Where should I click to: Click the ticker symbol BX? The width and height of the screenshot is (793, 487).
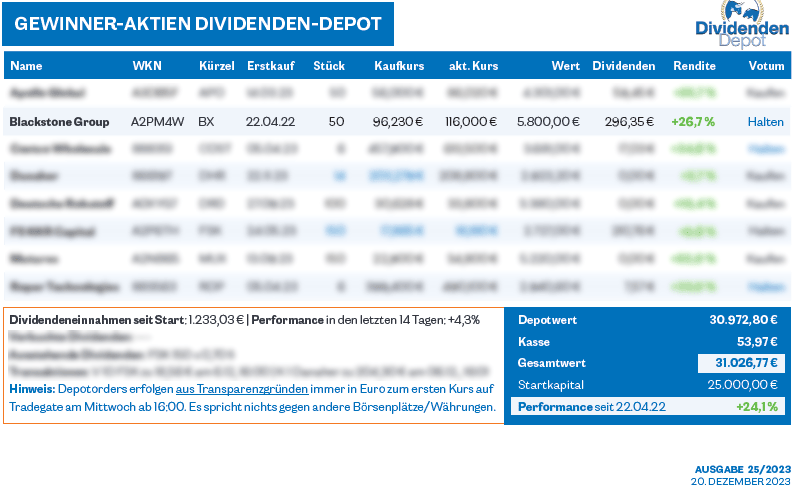click(x=206, y=122)
